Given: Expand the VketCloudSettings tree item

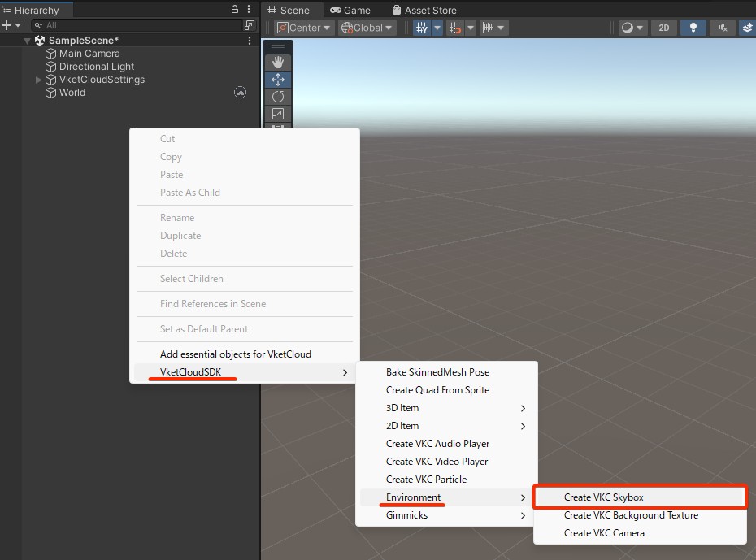Looking at the screenshot, I should pyautogui.click(x=39, y=80).
